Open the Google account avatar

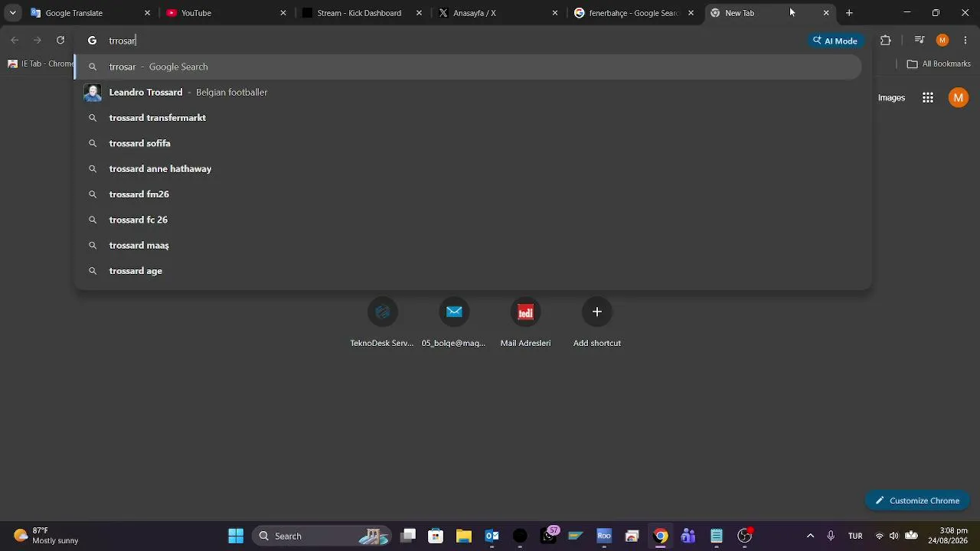tap(959, 97)
